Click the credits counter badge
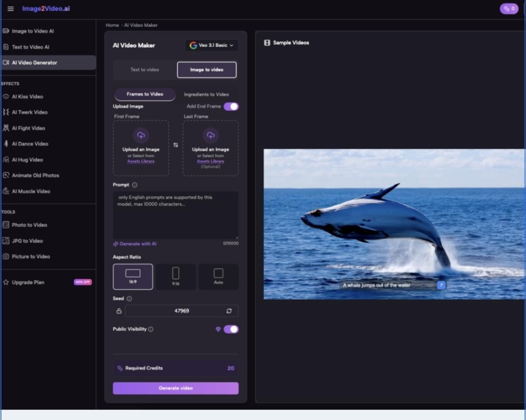Screen dimensions: 526x420 pos(509,9)
